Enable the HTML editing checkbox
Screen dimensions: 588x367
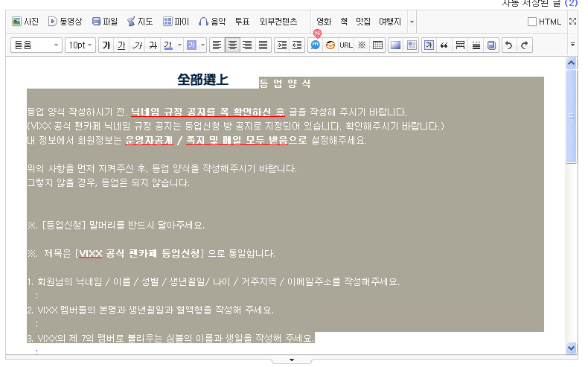click(x=531, y=22)
